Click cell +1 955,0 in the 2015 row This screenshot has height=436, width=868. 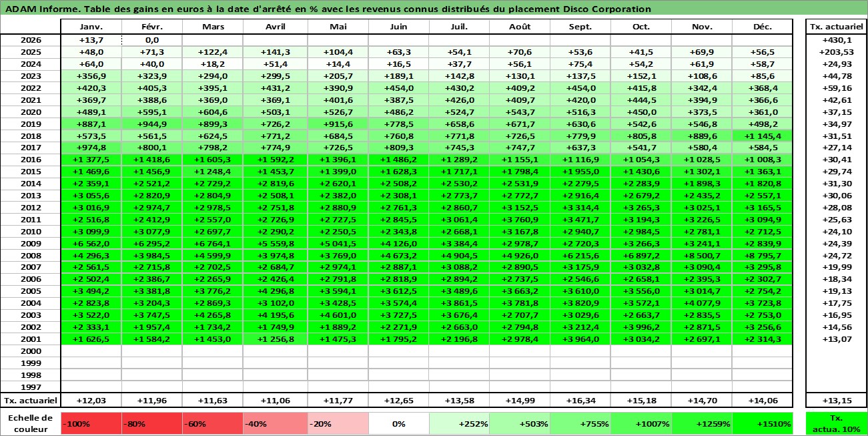[x=580, y=172]
